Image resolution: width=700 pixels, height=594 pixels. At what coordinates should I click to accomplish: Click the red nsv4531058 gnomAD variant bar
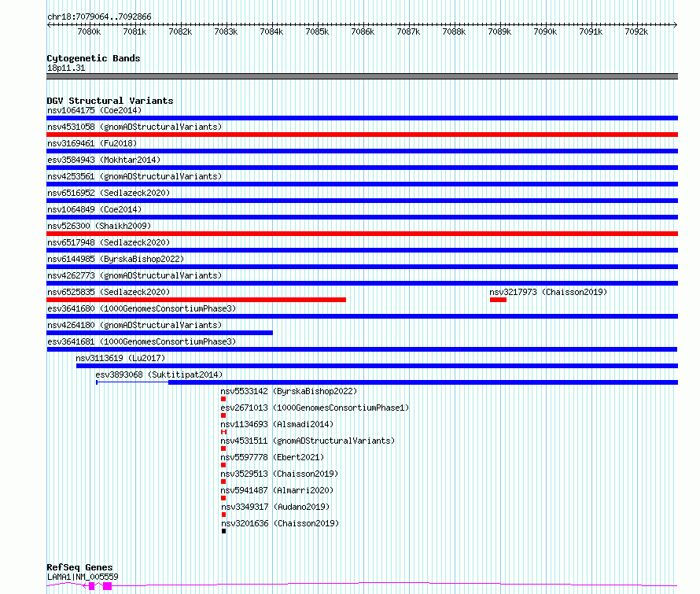(x=362, y=135)
